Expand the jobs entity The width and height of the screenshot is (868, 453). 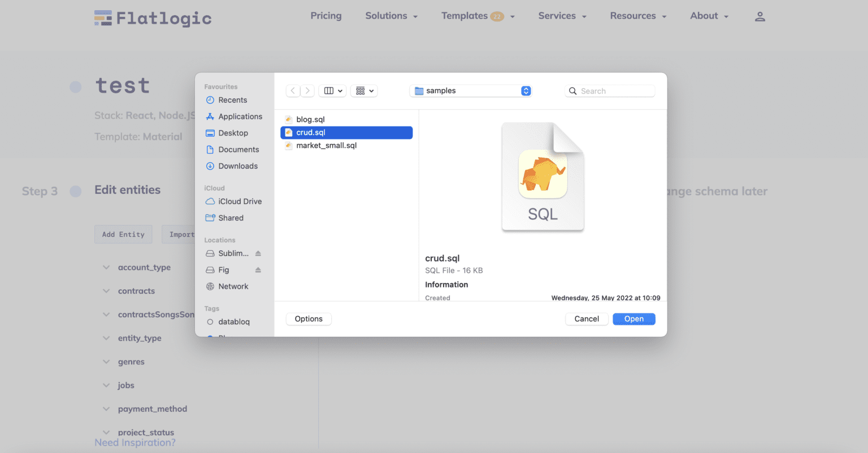pyautogui.click(x=106, y=385)
